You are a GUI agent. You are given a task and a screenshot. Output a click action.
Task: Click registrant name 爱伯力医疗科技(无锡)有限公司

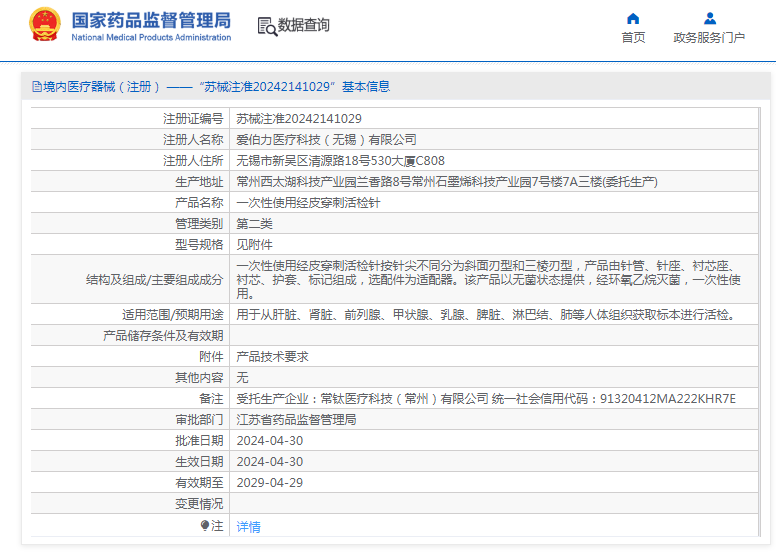pyautogui.click(x=326, y=139)
